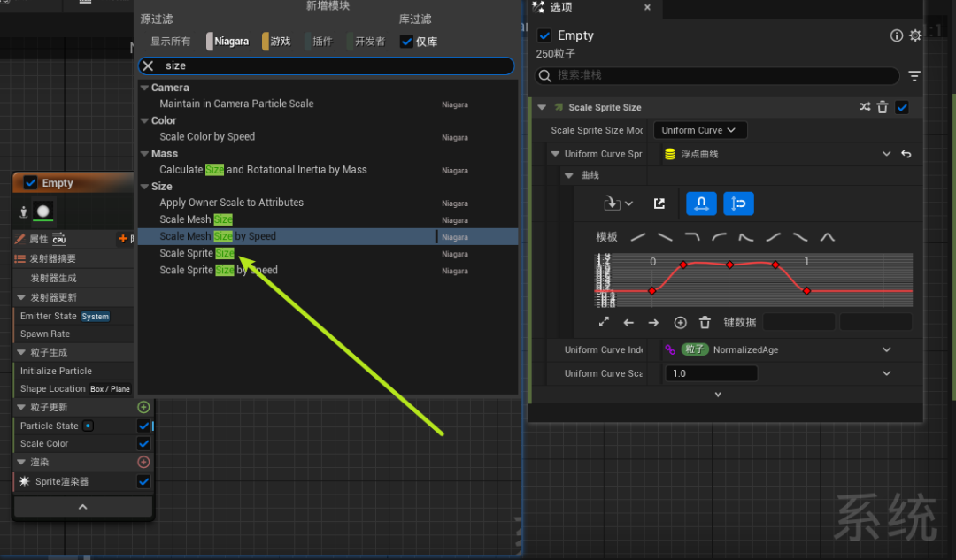Open emitter settings gear in the 选项 panel
Viewport: 956px width, 560px height.
coord(915,35)
